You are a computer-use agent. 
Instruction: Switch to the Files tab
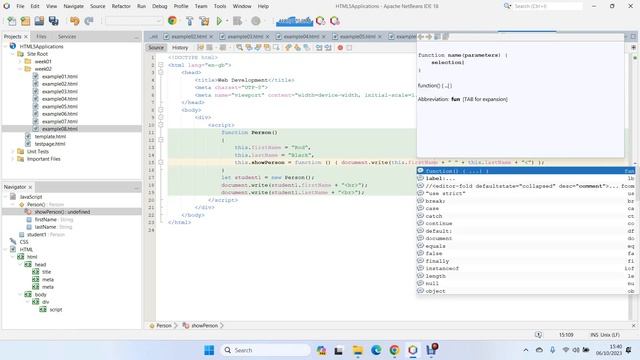[x=41, y=37]
